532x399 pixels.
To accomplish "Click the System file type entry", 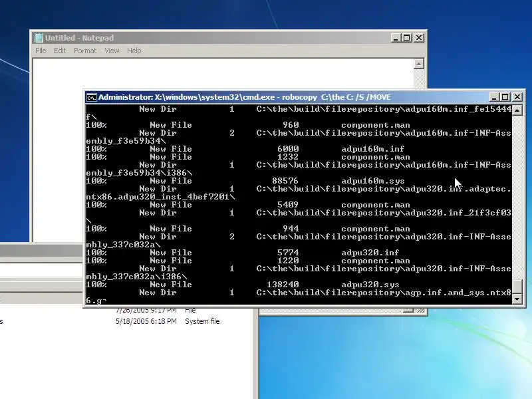I will pyautogui.click(x=202, y=321).
